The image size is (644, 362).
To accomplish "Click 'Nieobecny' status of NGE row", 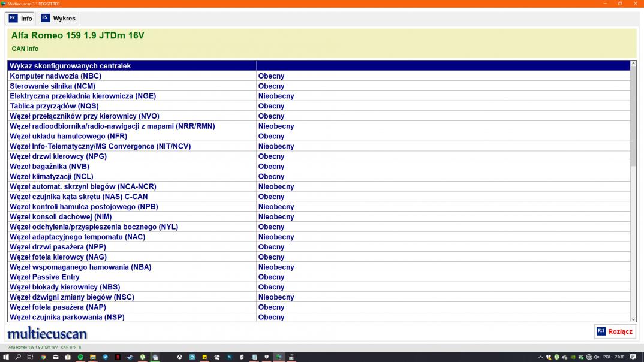I will (x=276, y=96).
